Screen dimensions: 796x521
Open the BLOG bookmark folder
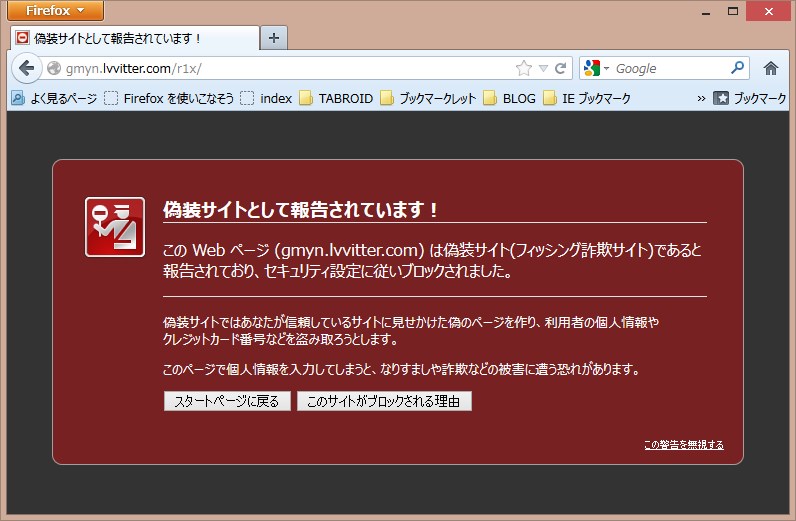pos(510,98)
